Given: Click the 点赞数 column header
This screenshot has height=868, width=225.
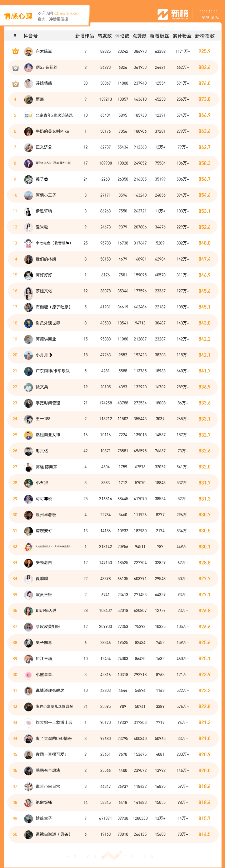Looking at the screenshot, I should tap(139, 36).
